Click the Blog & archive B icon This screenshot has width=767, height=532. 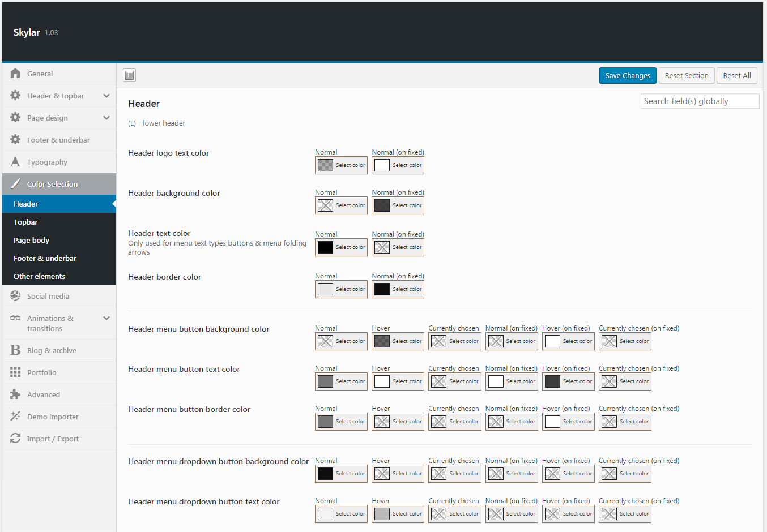coord(15,350)
